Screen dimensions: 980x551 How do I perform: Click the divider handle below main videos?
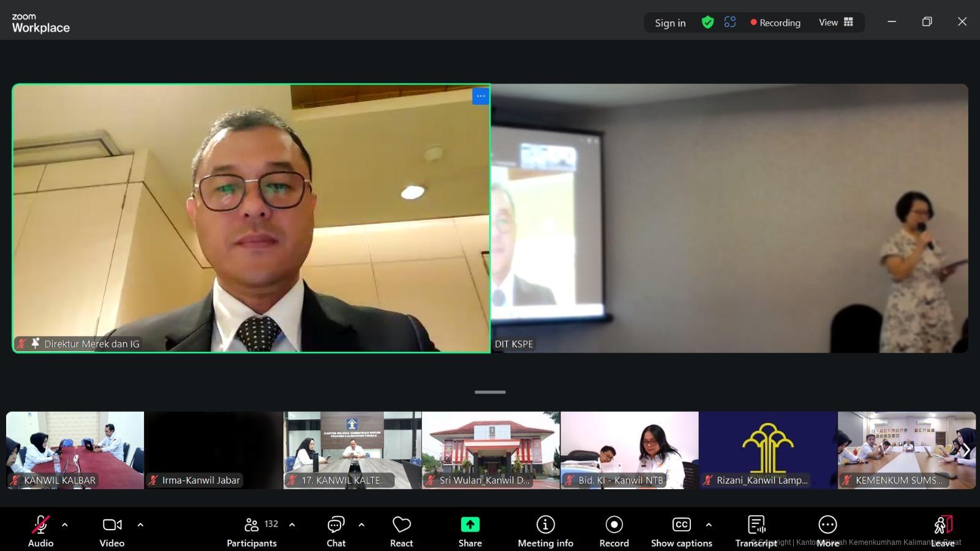tap(490, 392)
